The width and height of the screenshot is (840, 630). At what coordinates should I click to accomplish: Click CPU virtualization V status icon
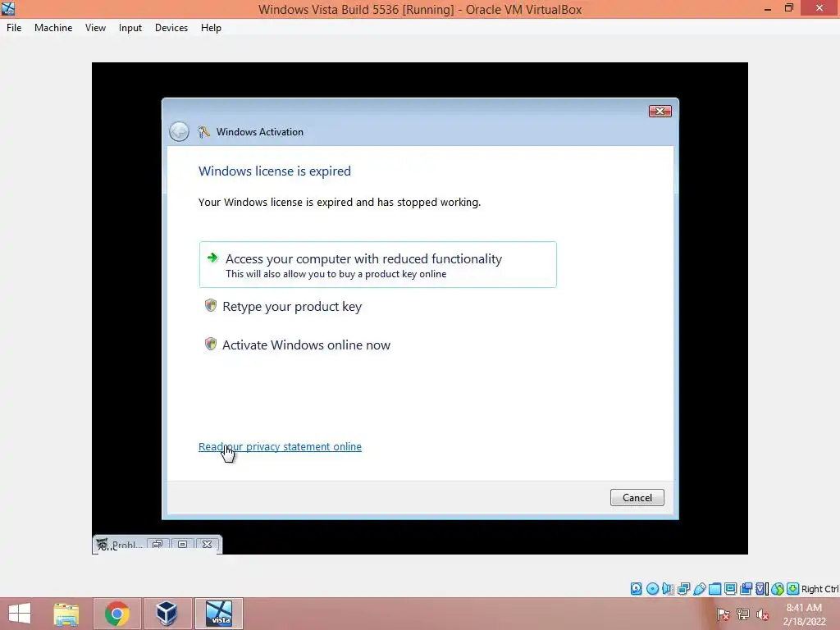pos(760,589)
